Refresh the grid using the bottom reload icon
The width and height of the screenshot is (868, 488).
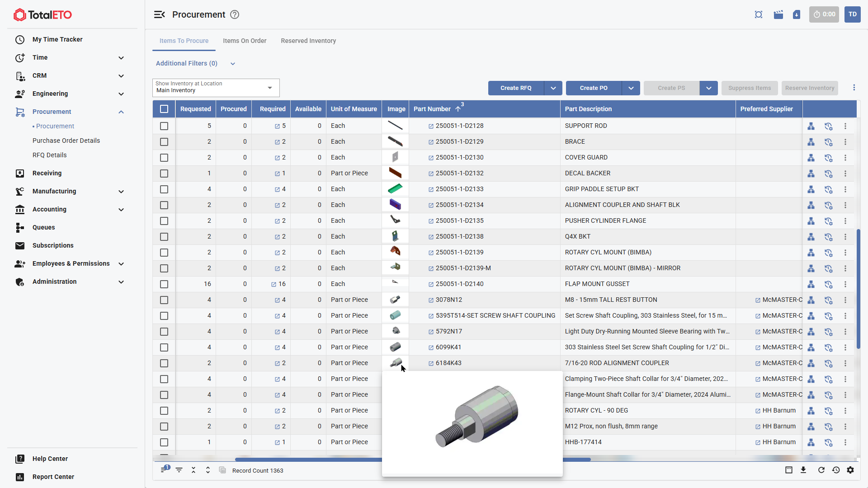[x=821, y=470]
